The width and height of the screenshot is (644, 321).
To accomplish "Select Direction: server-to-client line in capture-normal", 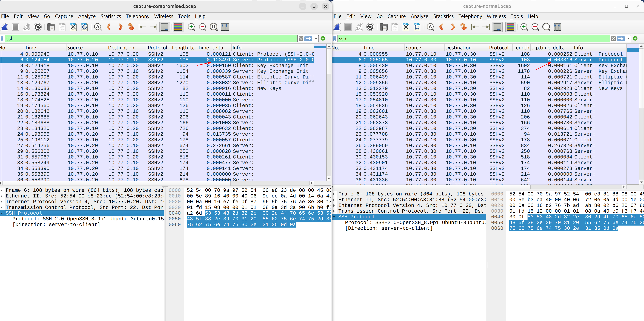I will (x=389, y=228).
